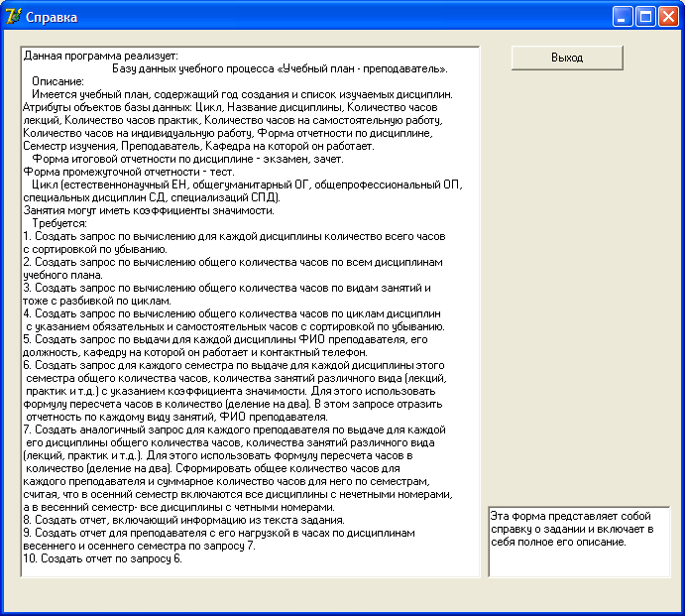Click line starting '5. Создать запрос по выдачи'
The height and width of the screenshot is (616, 685).
pos(225,339)
